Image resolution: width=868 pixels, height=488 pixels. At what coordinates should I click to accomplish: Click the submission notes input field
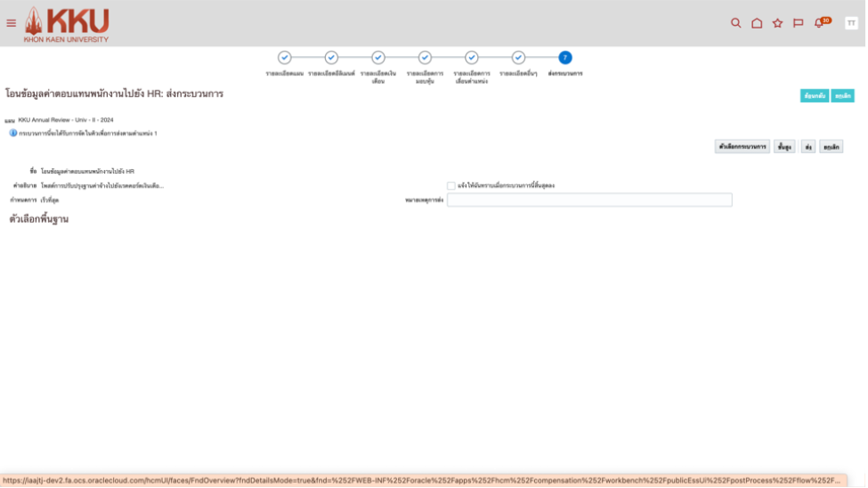pos(589,200)
